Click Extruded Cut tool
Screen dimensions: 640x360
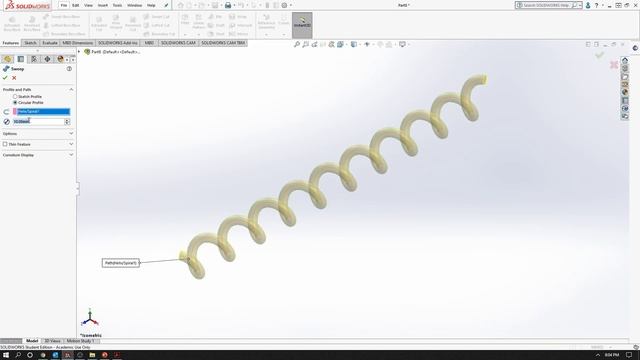(99, 24)
